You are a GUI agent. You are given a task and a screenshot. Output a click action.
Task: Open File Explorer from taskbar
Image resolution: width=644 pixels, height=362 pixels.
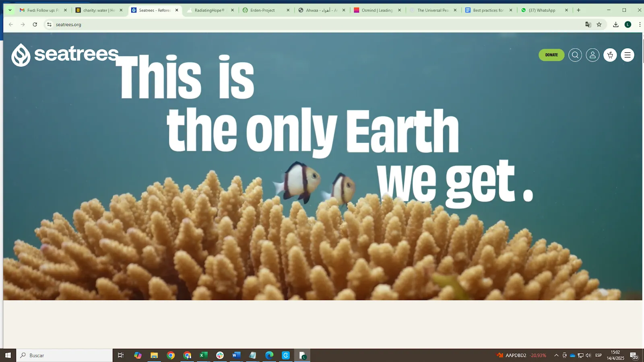154,355
